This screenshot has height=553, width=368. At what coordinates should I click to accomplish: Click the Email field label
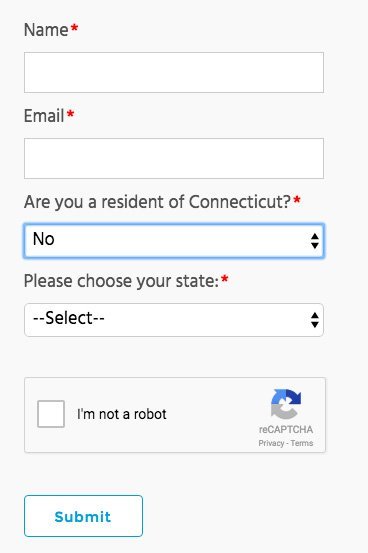pos(44,116)
